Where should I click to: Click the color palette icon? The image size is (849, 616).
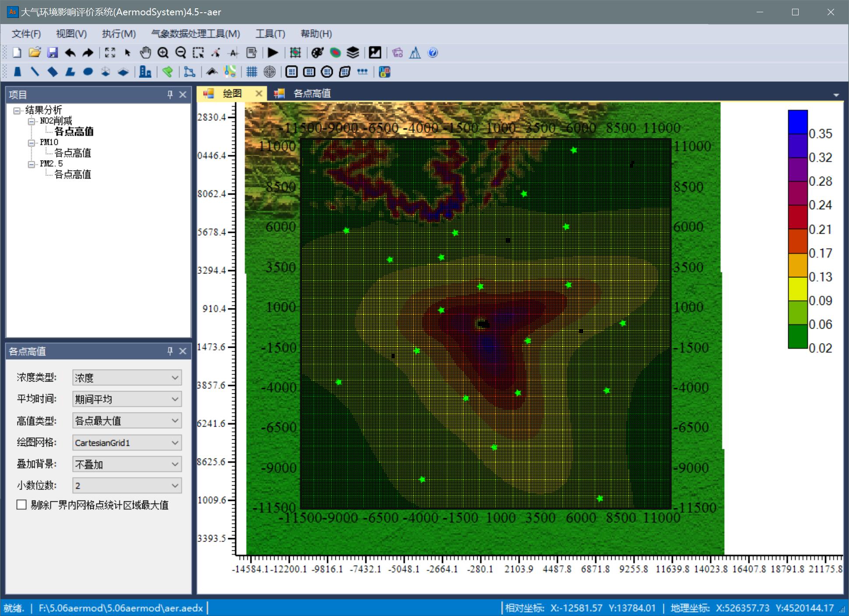317,53
